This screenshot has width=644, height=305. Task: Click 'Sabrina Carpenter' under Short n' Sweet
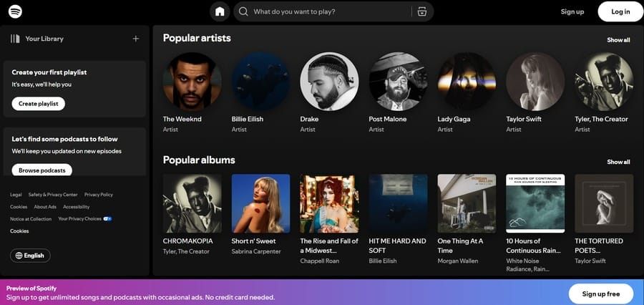tap(256, 251)
